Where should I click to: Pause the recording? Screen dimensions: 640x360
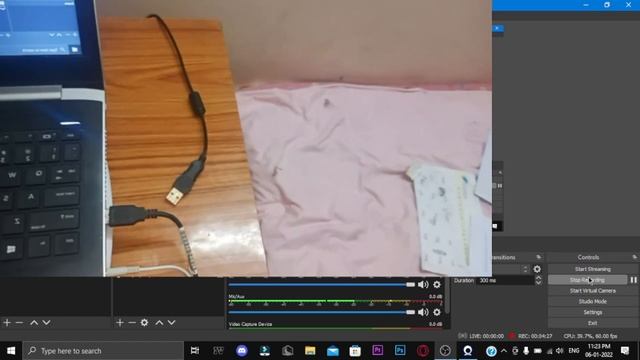(x=633, y=280)
